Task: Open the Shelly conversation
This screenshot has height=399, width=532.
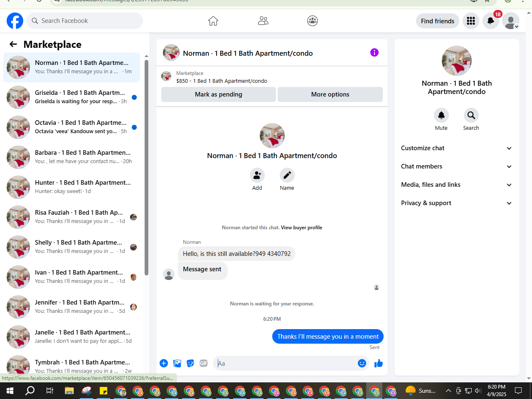Action: coord(71,247)
